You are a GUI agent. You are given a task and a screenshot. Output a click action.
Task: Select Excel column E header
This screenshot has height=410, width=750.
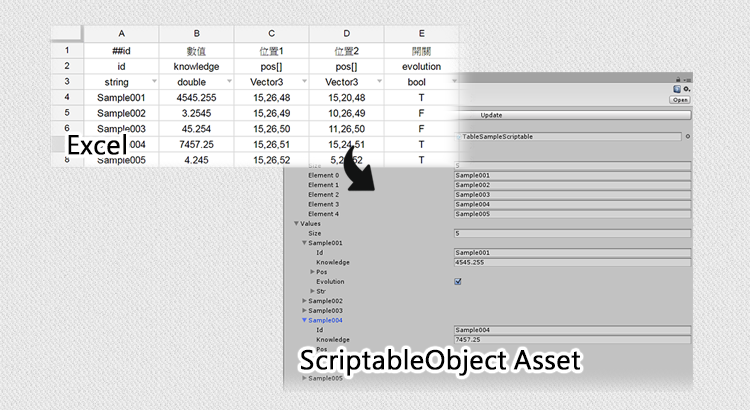coord(421,33)
